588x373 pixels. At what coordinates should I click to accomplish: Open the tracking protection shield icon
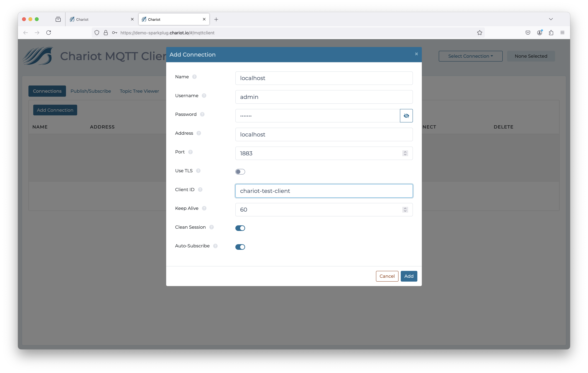[97, 32]
